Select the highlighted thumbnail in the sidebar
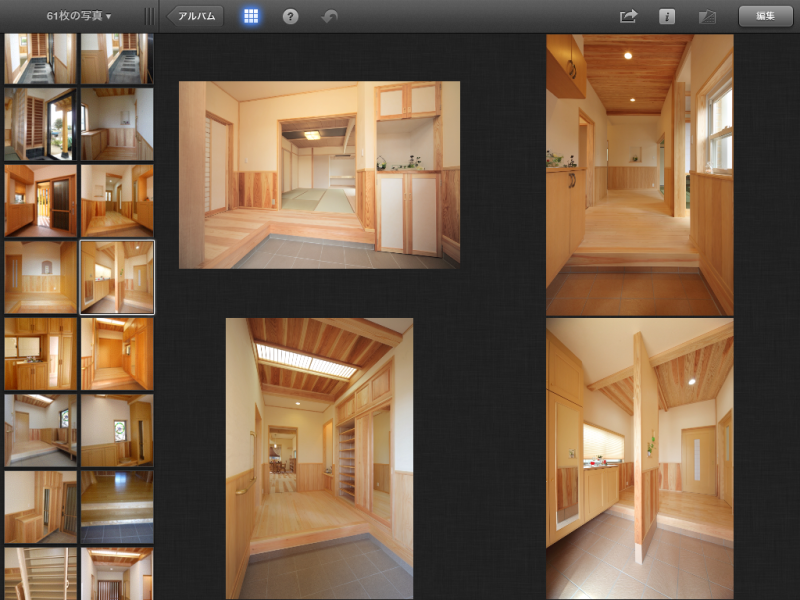Screen dimensions: 800x600 coord(117,277)
